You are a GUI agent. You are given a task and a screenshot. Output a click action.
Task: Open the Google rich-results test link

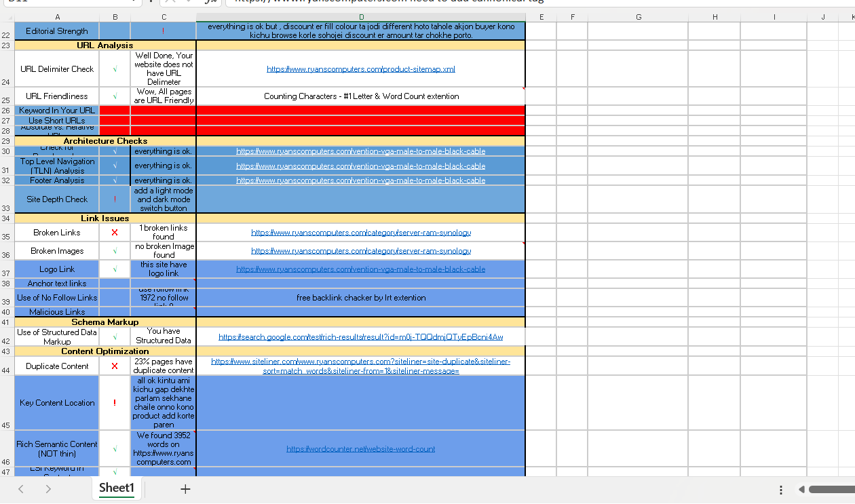(x=360, y=336)
